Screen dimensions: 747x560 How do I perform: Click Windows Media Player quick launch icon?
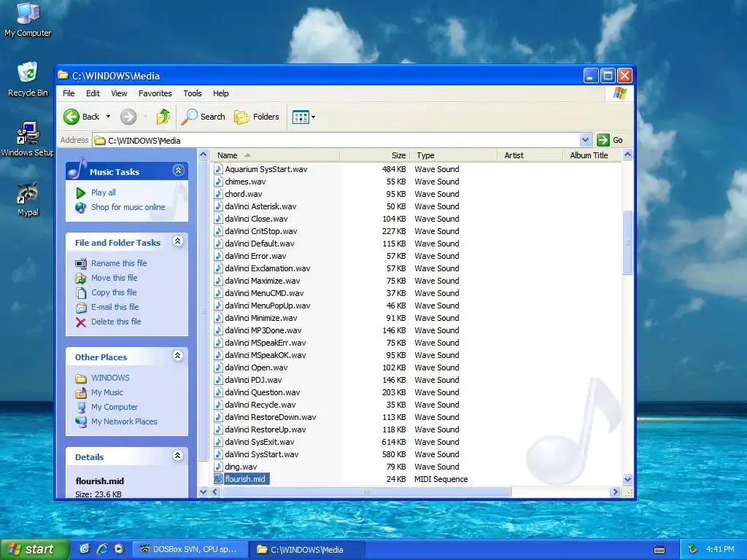point(119,549)
